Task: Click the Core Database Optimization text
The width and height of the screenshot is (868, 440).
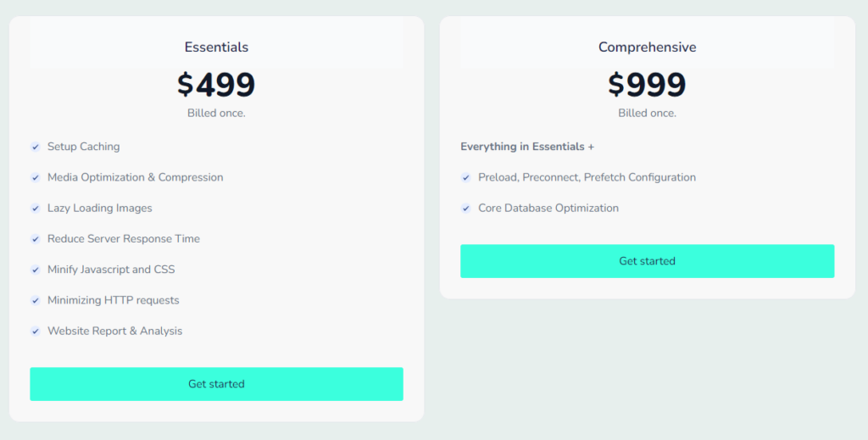Action: 548,209
